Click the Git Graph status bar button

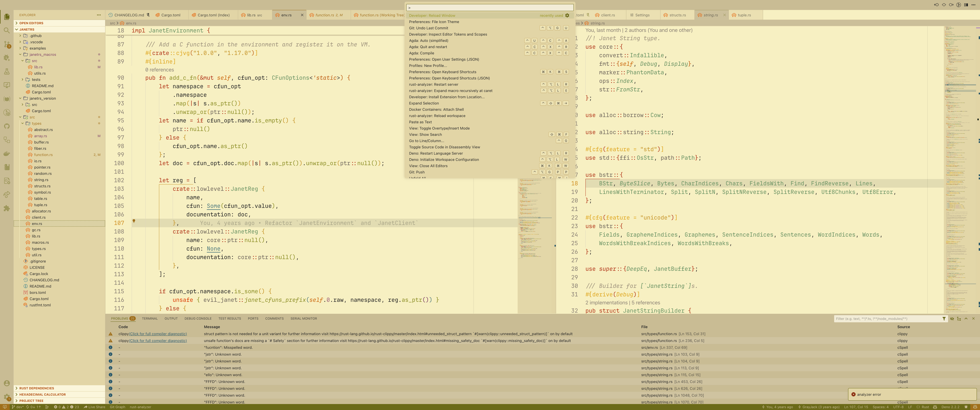(117, 407)
